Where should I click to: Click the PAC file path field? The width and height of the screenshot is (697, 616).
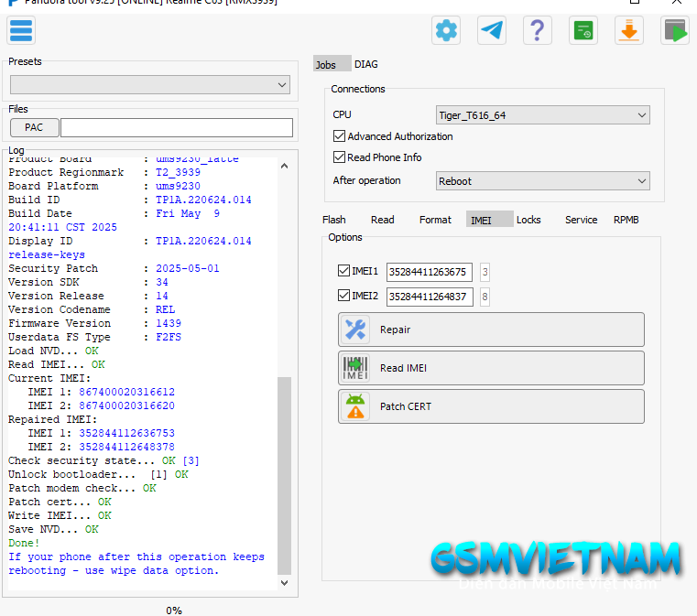(177, 127)
